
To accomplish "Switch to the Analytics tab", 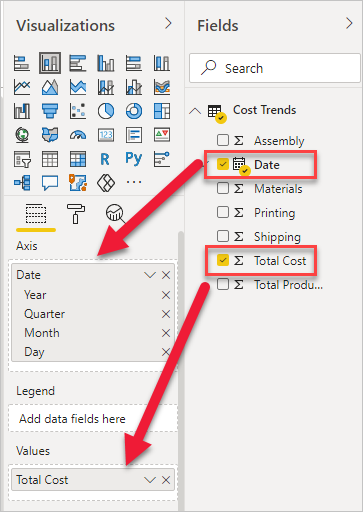I will [x=115, y=214].
